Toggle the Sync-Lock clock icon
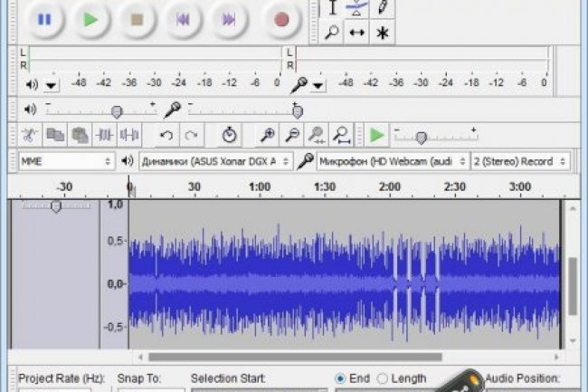 230,135
